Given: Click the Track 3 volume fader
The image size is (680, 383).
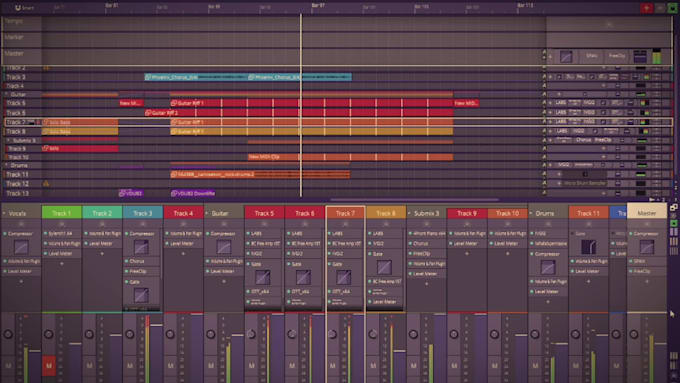Looking at the screenshot, I should (x=156, y=325).
